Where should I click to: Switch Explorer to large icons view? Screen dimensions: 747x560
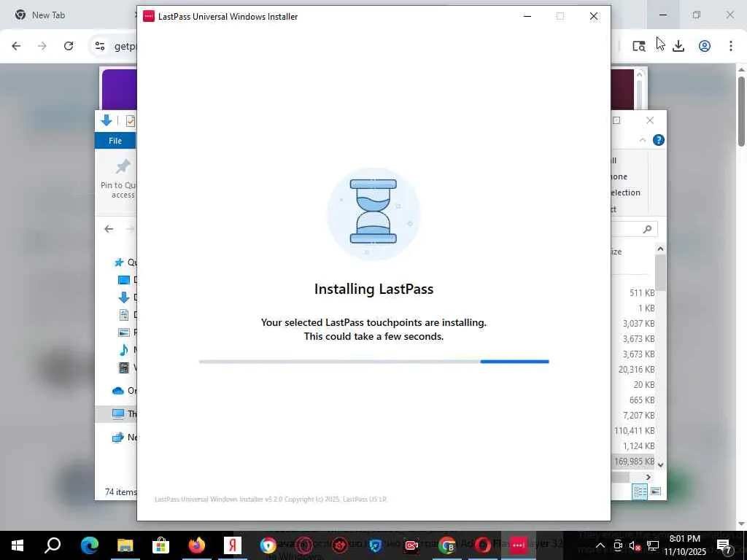pyautogui.click(x=656, y=491)
